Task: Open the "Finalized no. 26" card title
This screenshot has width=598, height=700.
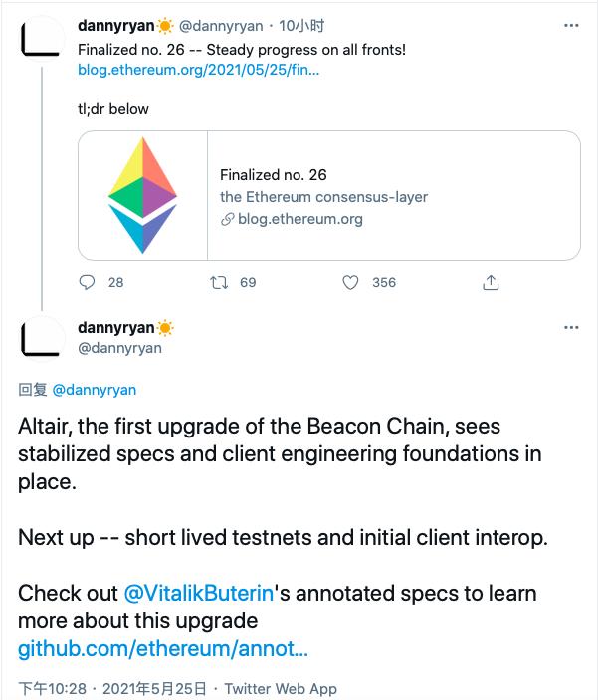Action: tap(273, 175)
